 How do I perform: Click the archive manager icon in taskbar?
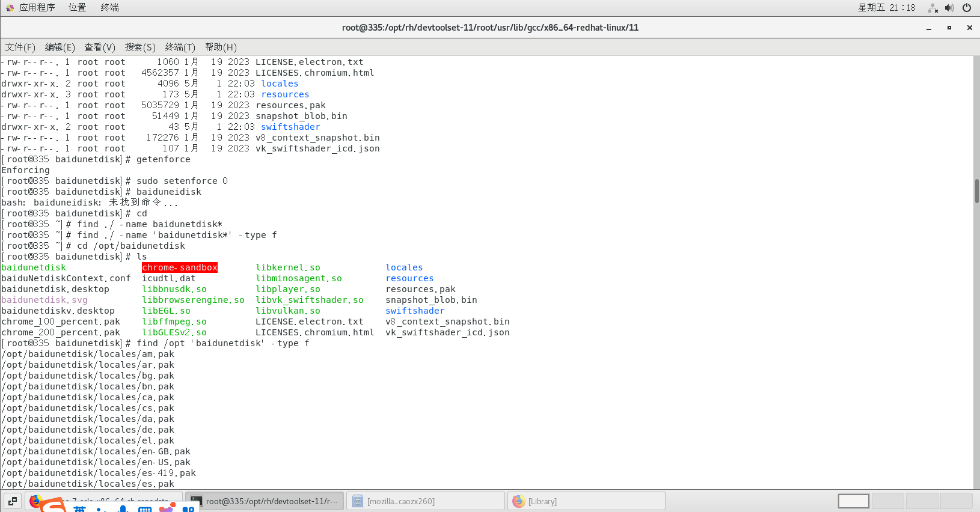358,501
